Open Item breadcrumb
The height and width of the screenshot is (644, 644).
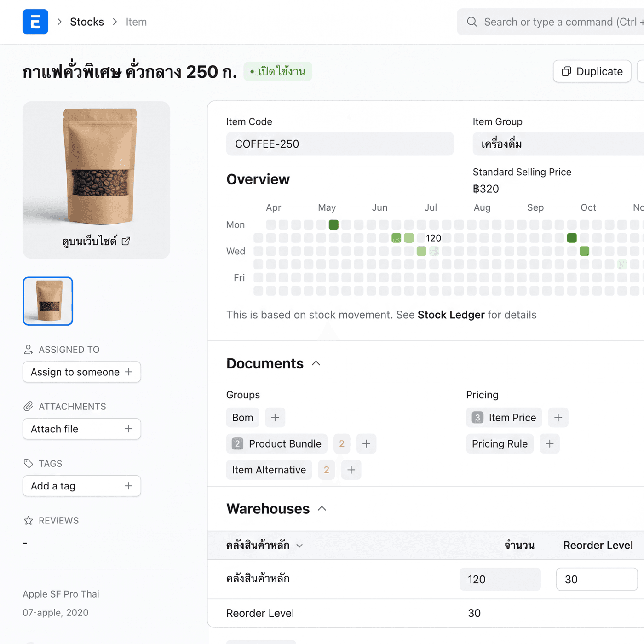click(x=136, y=22)
